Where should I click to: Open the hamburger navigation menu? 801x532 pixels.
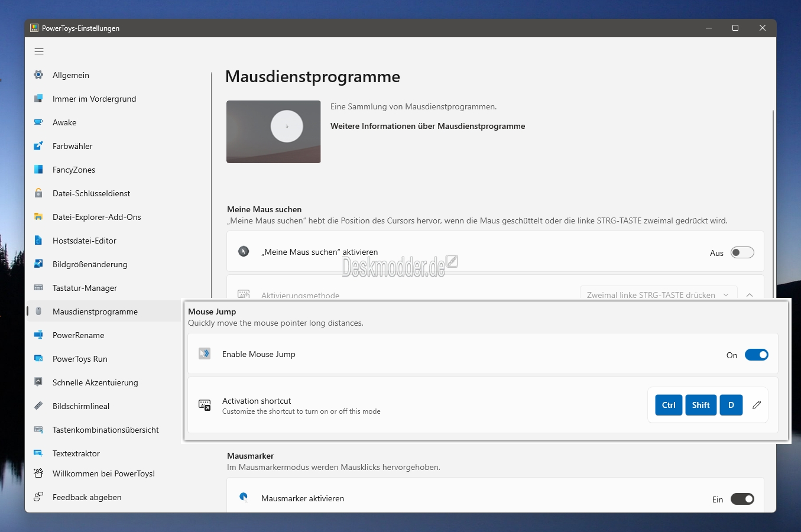[x=39, y=51]
